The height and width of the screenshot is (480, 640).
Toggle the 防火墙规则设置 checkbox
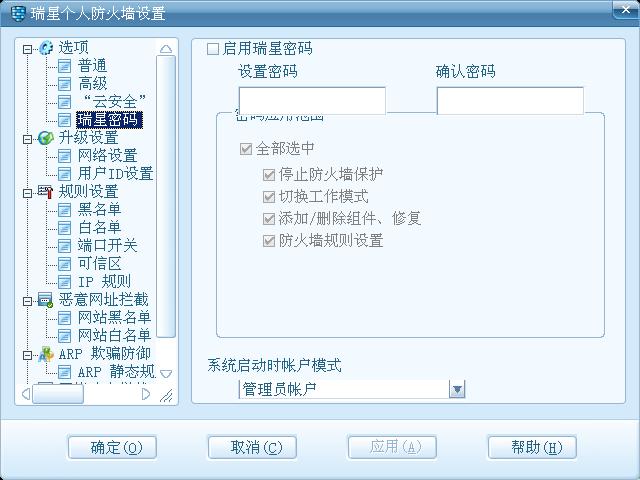coord(269,241)
